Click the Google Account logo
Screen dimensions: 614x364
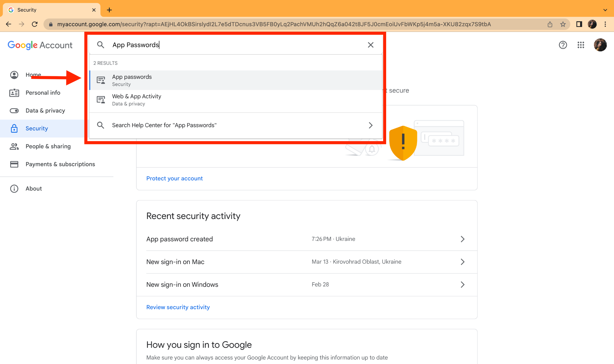point(40,45)
